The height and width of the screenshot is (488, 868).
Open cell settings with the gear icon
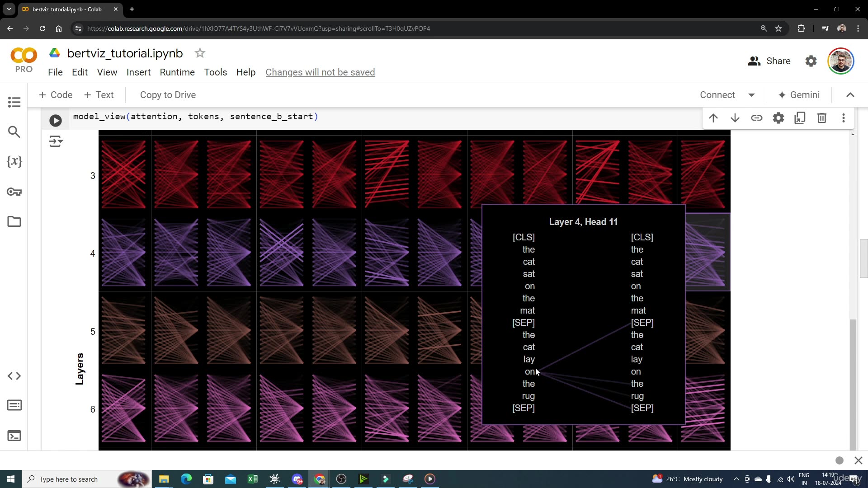point(778,118)
